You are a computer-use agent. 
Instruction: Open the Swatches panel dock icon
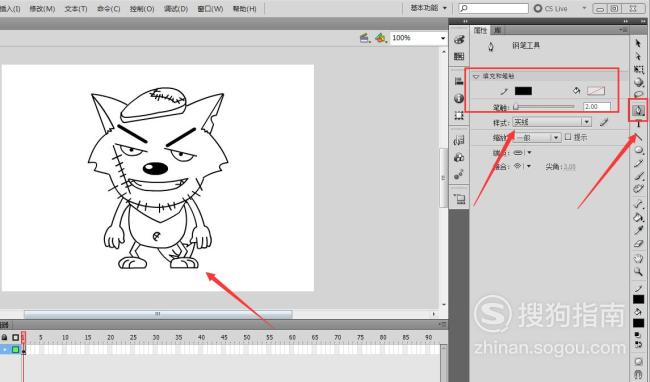point(459,56)
